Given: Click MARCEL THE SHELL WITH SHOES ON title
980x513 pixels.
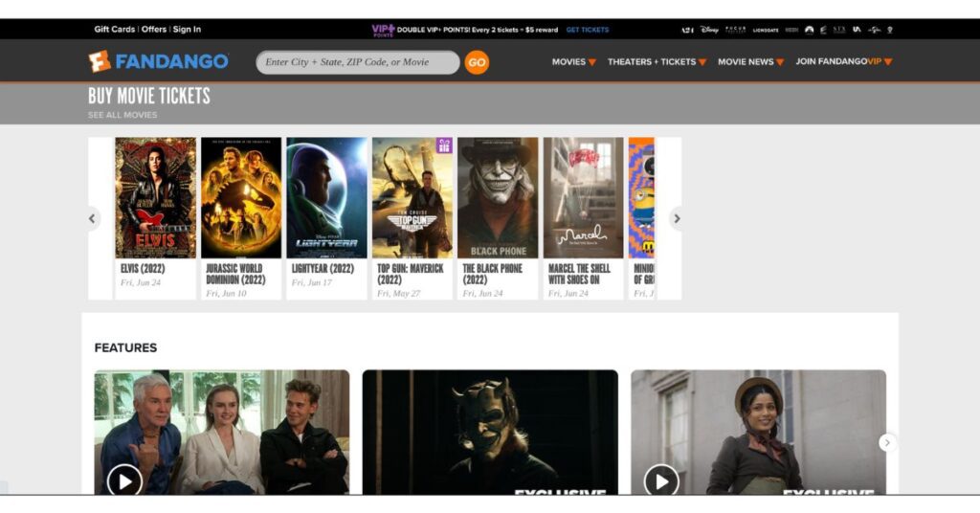Looking at the screenshot, I should point(579,275).
